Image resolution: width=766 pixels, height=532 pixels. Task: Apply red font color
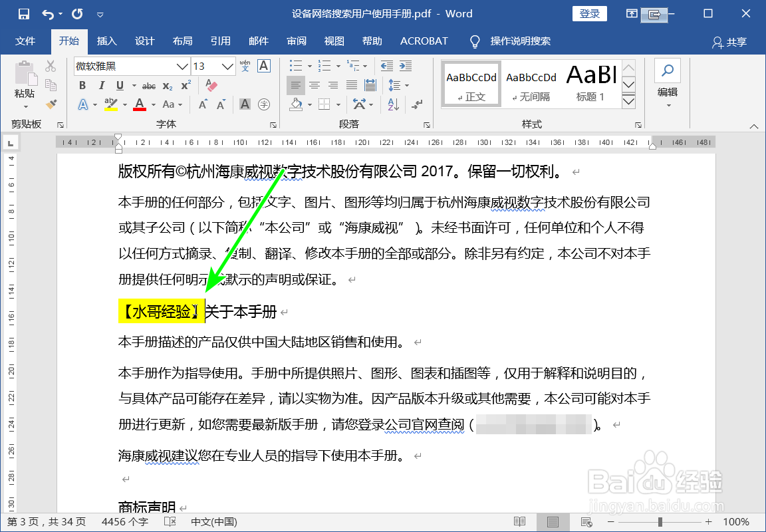point(140,104)
